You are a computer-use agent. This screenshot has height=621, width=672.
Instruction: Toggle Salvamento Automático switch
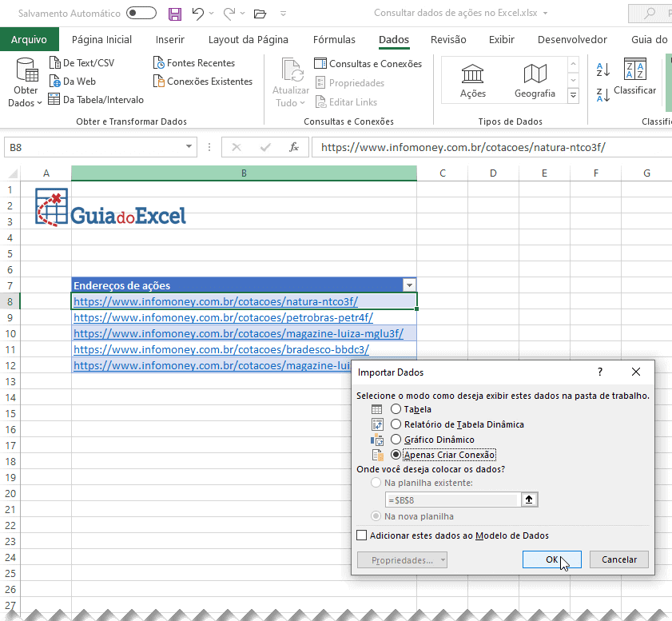point(141,13)
